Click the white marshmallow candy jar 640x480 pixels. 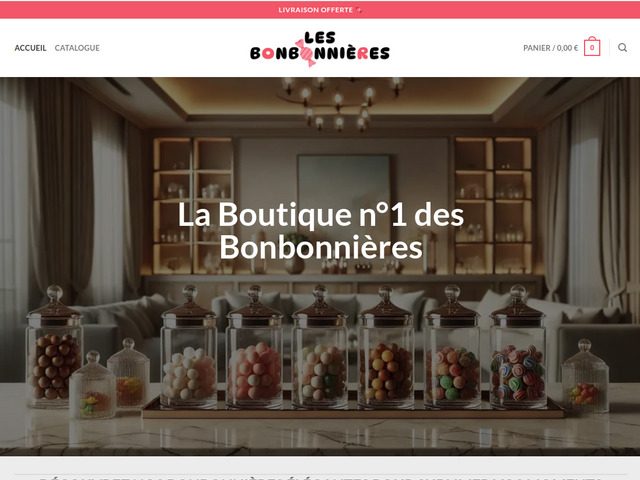coord(189,346)
